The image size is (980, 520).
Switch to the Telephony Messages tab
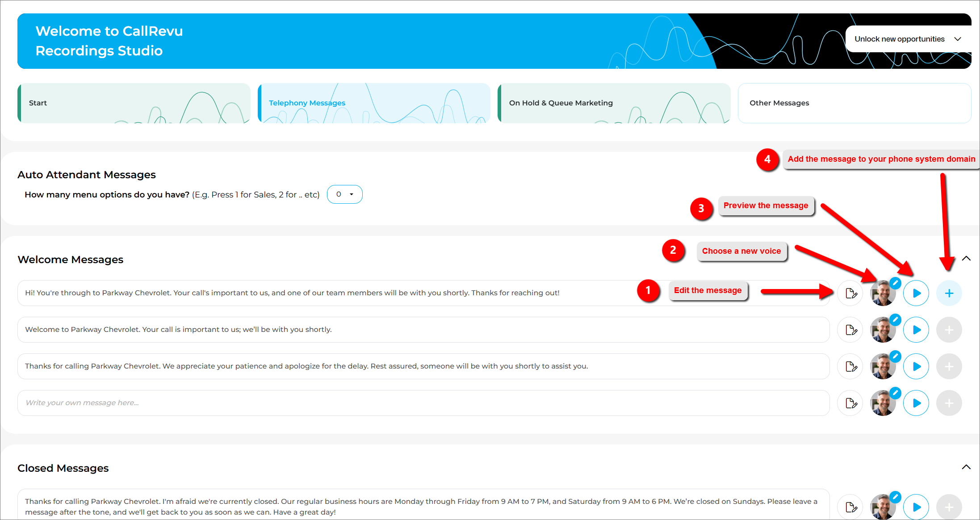(x=374, y=103)
